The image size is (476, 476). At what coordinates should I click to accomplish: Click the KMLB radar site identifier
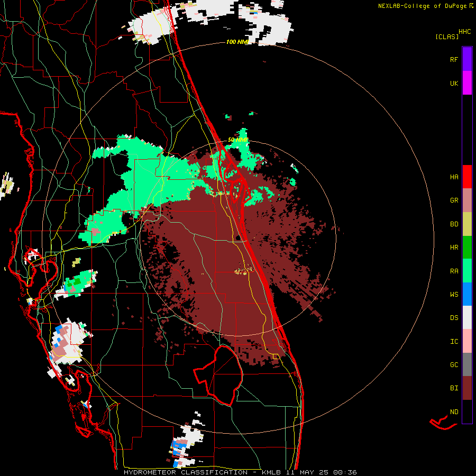271,472
